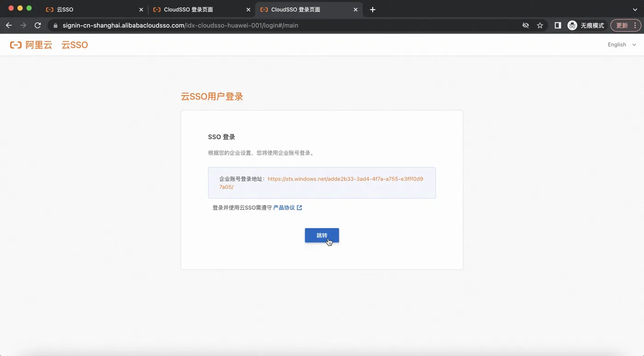Viewport: 644px width, 356px height.
Task: Open the three-dot Chrome menu
Action: (x=635, y=25)
